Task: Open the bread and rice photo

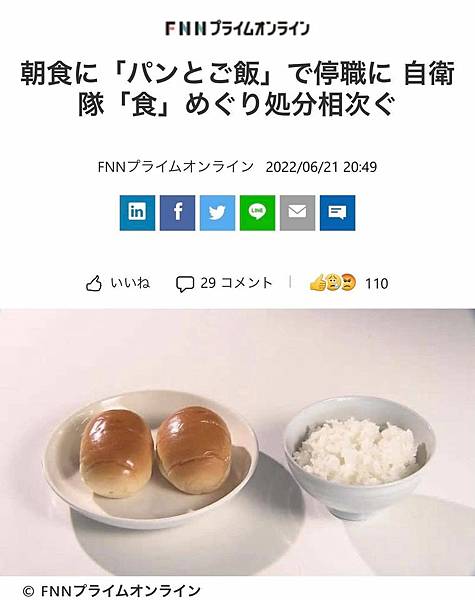Action: (237, 442)
